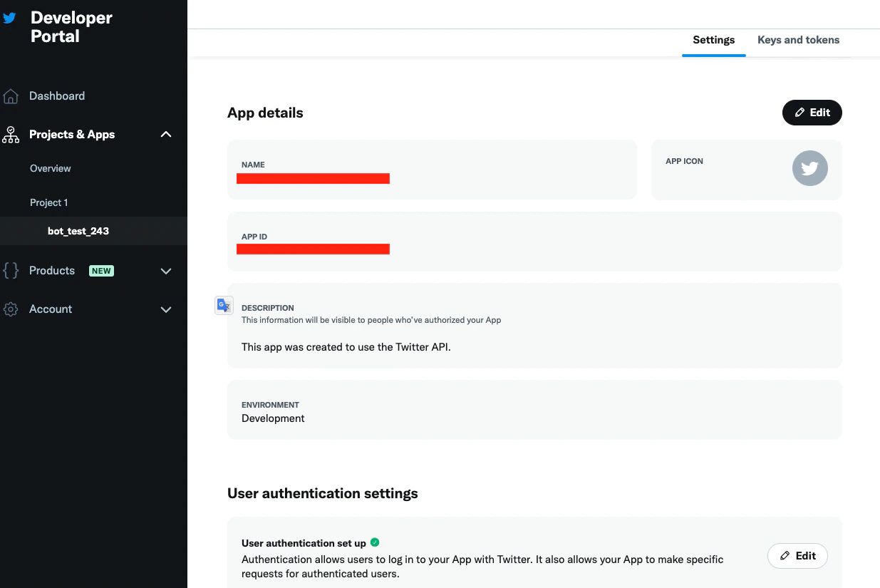Screen dimensions: 880x588
Task: Edit the App details
Action: [812, 113]
